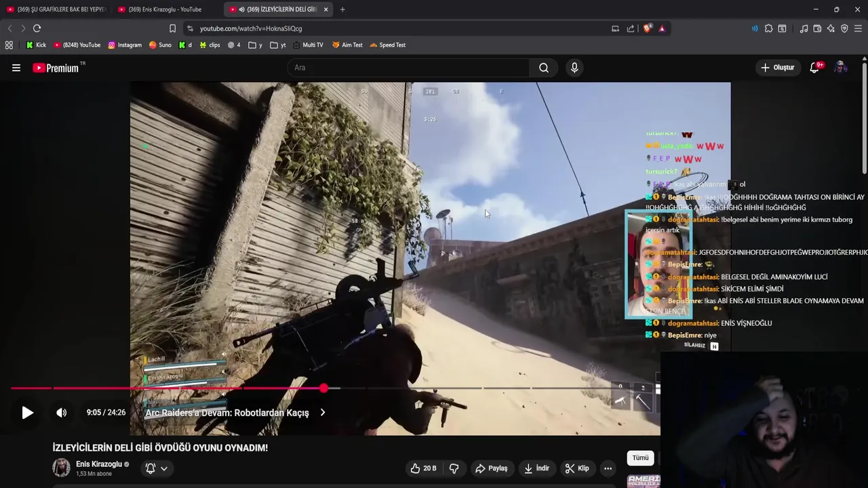
Task: Open the 'd' Kick bookmark
Action: click(x=185, y=45)
